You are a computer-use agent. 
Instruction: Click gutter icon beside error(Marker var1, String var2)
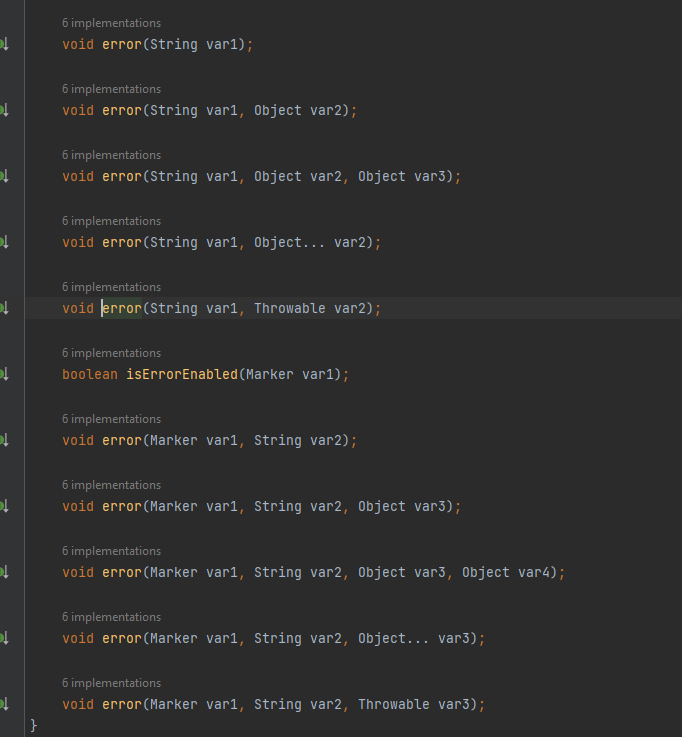(x=4, y=440)
